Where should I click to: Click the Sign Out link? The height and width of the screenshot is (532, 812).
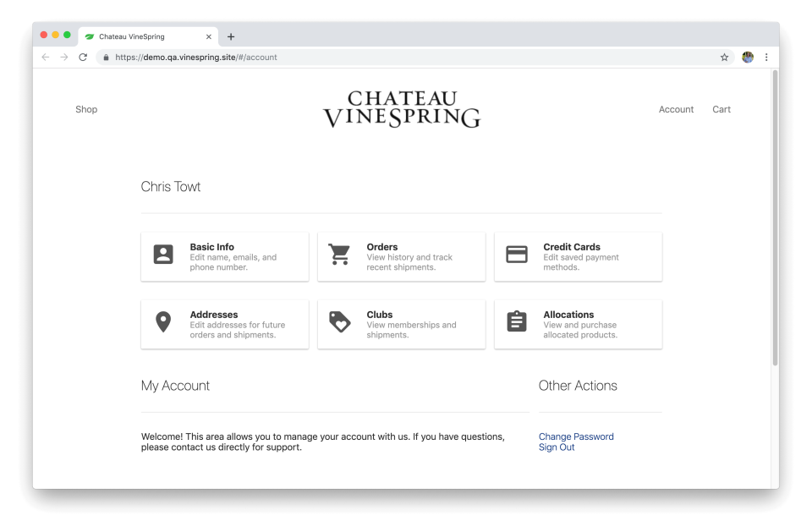557,447
